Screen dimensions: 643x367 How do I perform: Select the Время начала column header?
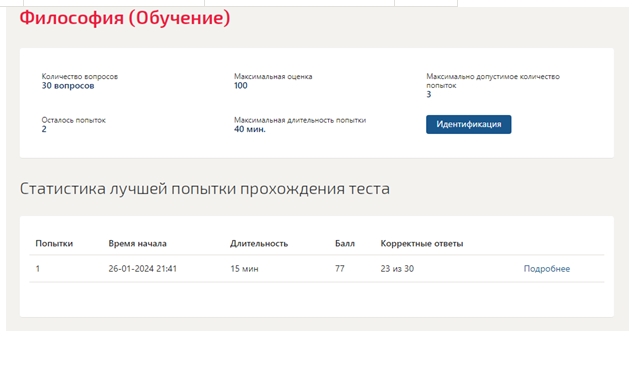pyautogui.click(x=137, y=243)
